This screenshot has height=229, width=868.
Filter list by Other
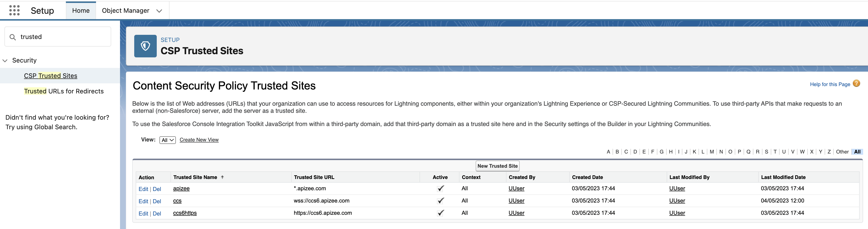tap(842, 152)
